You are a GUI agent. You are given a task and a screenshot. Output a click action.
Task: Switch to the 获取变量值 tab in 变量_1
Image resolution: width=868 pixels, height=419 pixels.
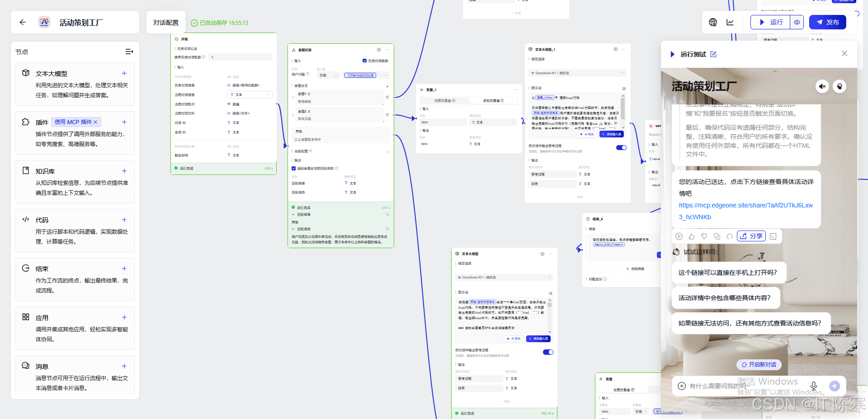click(493, 101)
